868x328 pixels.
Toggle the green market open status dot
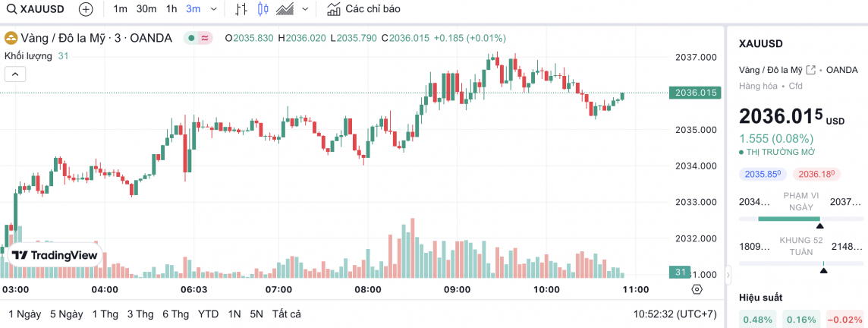192,38
